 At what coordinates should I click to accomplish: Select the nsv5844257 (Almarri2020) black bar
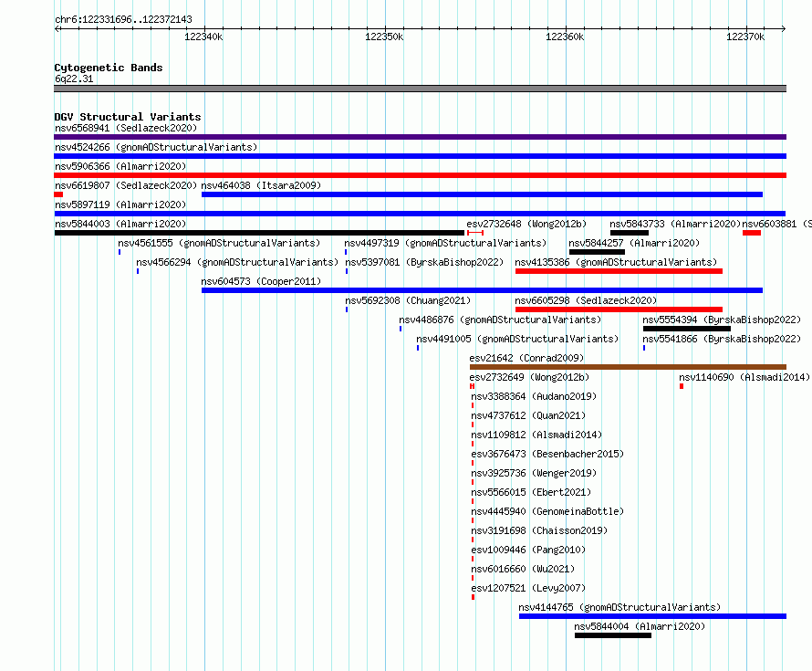click(597, 252)
